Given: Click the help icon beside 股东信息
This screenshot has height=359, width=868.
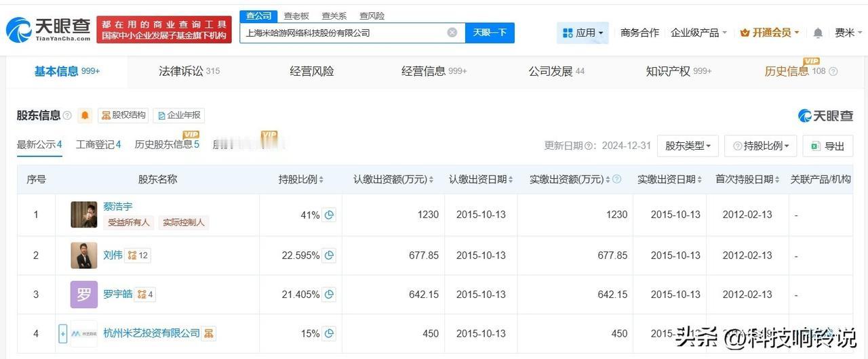Looking at the screenshot, I should [67, 116].
